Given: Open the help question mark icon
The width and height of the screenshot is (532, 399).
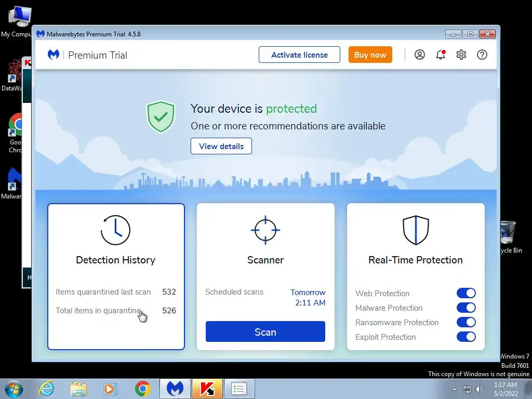Looking at the screenshot, I should tap(482, 55).
